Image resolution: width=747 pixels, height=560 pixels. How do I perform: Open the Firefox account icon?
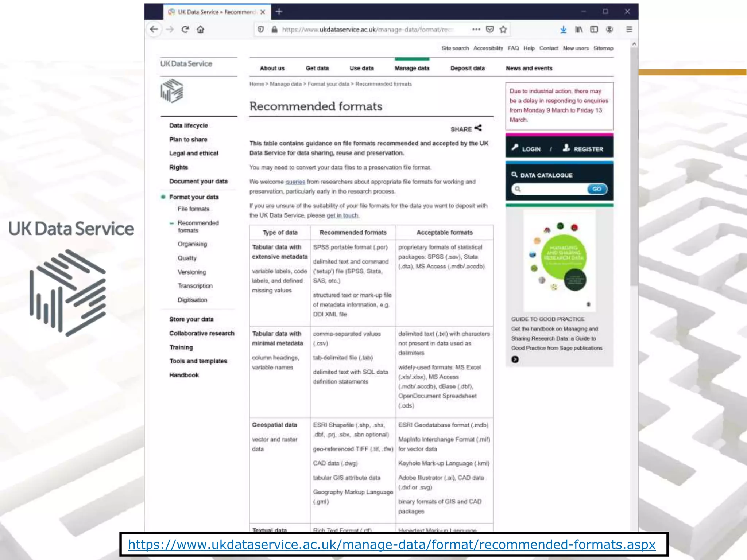[609, 30]
